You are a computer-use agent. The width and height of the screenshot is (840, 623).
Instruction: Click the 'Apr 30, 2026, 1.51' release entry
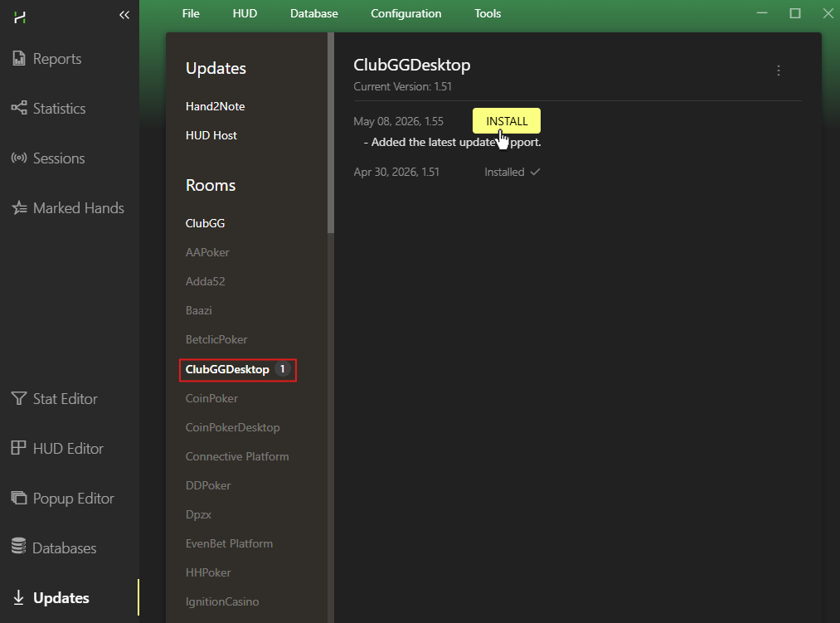pyautogui.click(x=396, y=172)
